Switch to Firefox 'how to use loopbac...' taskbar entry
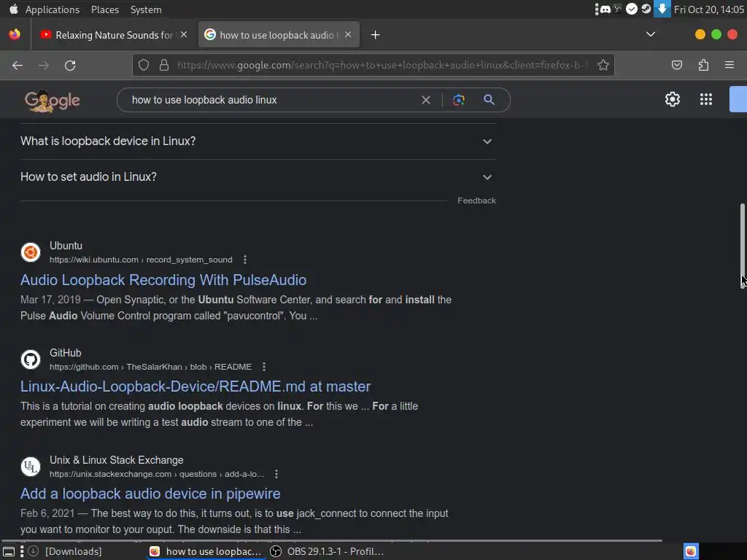 (205, 551)
